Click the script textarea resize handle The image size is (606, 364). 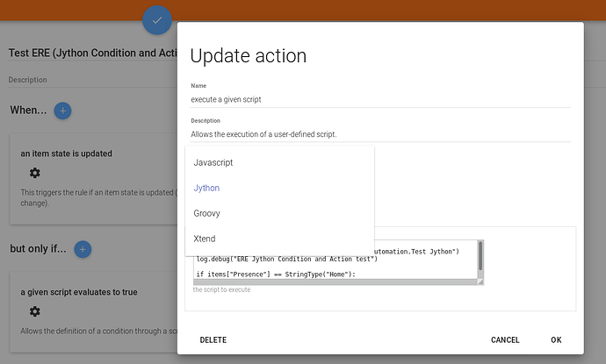pyautogui.click(x=480, y=281)
